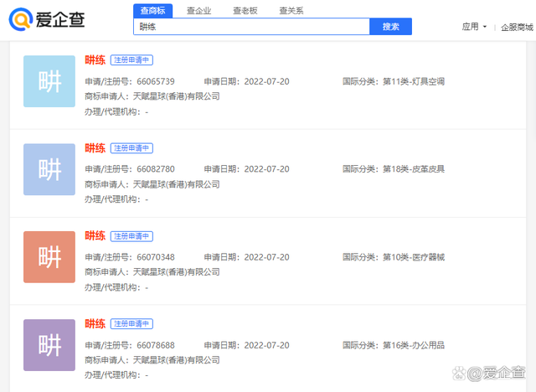Click 注册申请中 tag in the 66070348 result
Viewport: 536px width, 392px height.
pos(131,236)
